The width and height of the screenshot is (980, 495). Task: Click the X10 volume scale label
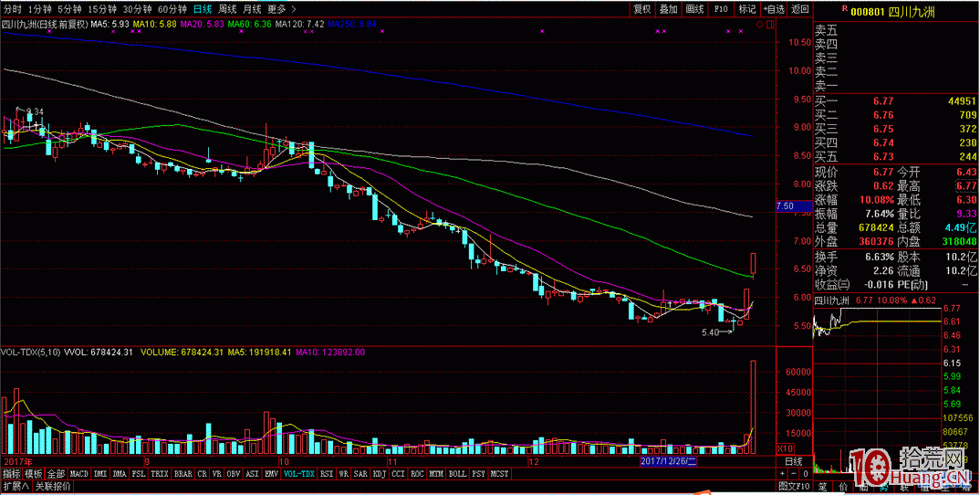pos(785,449)
